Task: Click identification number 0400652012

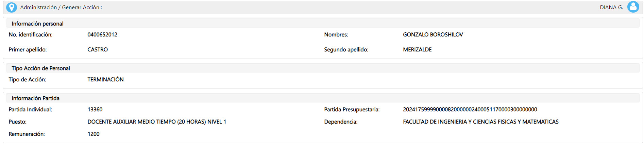Action: click(102, 34)
